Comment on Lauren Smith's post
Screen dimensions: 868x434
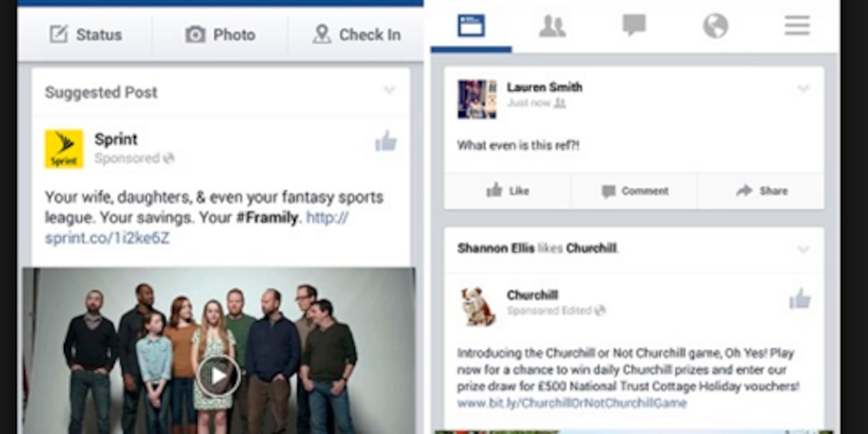coord(634,191)
